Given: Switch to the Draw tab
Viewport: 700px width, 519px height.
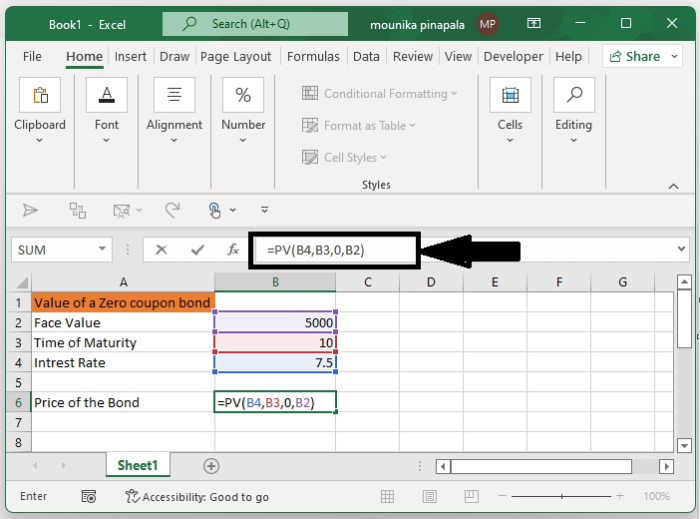Looking at the screenshot, I should tap(174, 57).
